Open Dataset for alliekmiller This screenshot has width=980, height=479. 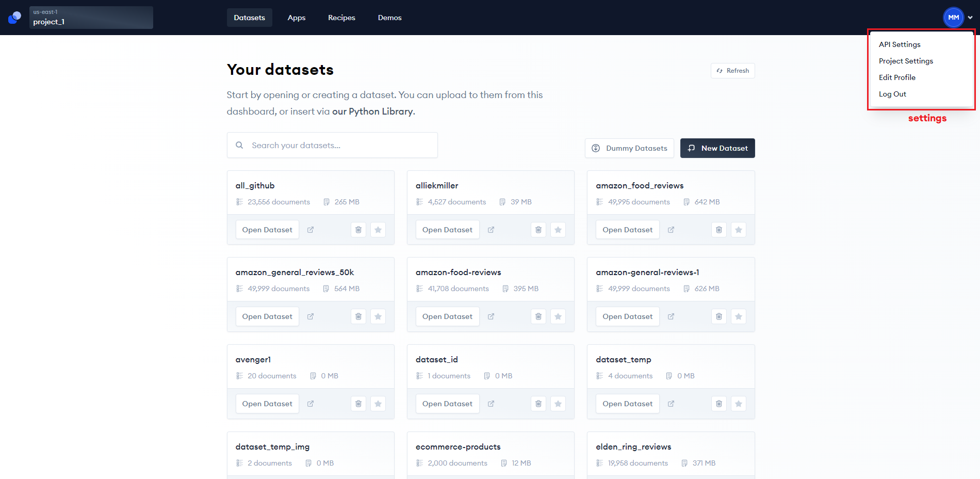coord(448,230)
